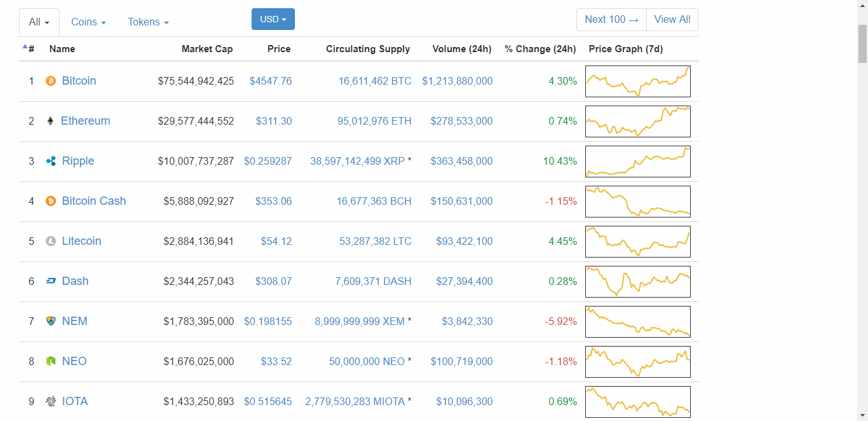
Task: Click the Bitcoin coin logo icon
Action: point(51,81)
